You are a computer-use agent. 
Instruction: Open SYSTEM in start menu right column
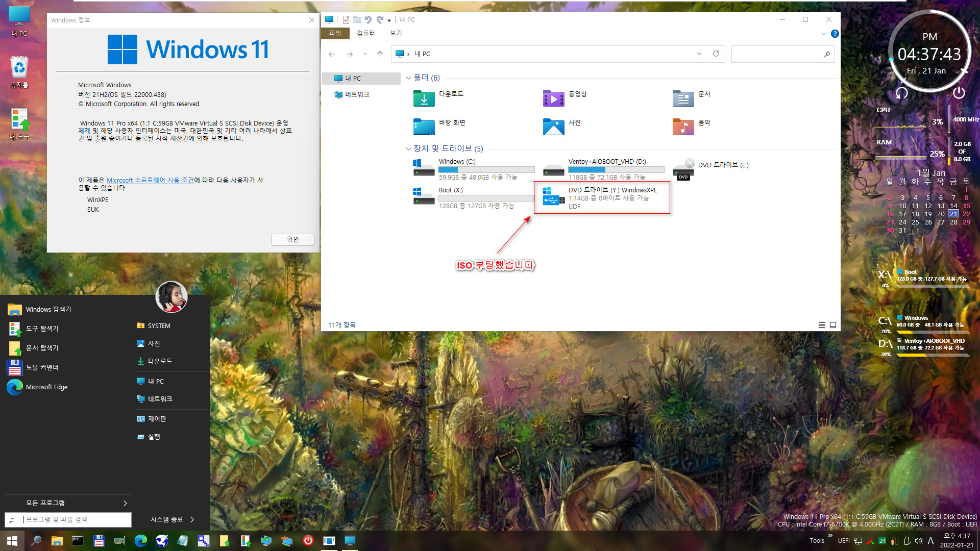coord(154,325)
